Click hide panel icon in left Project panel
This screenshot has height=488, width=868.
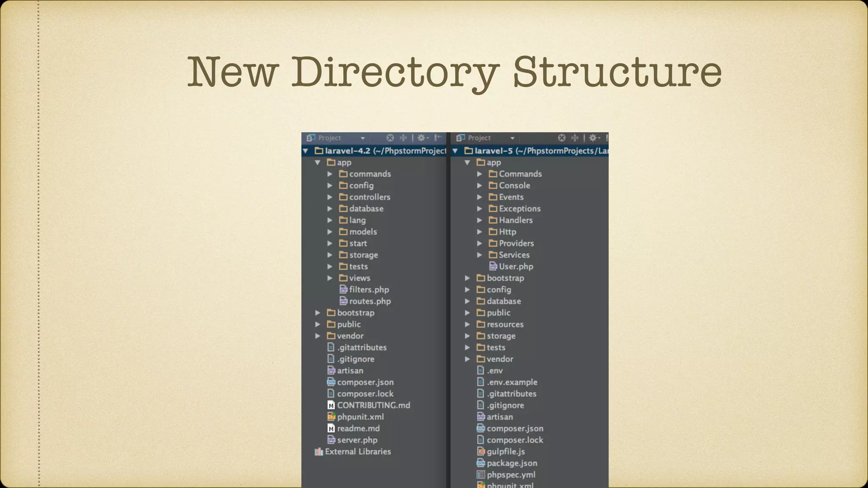438,138
